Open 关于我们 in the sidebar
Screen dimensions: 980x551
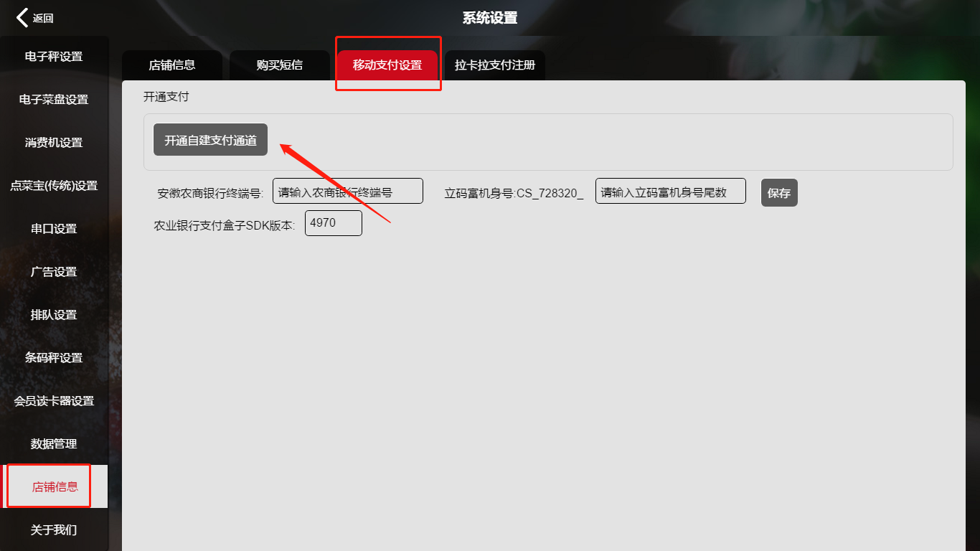point(54,530)
